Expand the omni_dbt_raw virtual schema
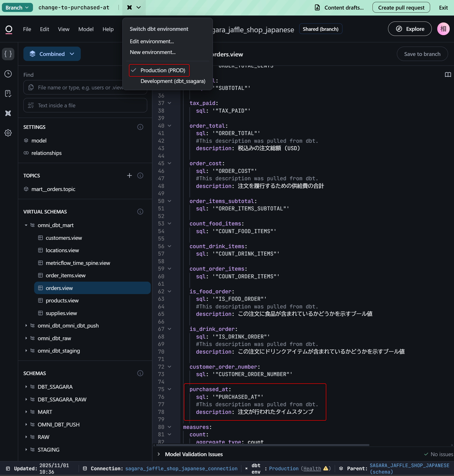This screenshot has height=476, width=454. coord(26,338)
